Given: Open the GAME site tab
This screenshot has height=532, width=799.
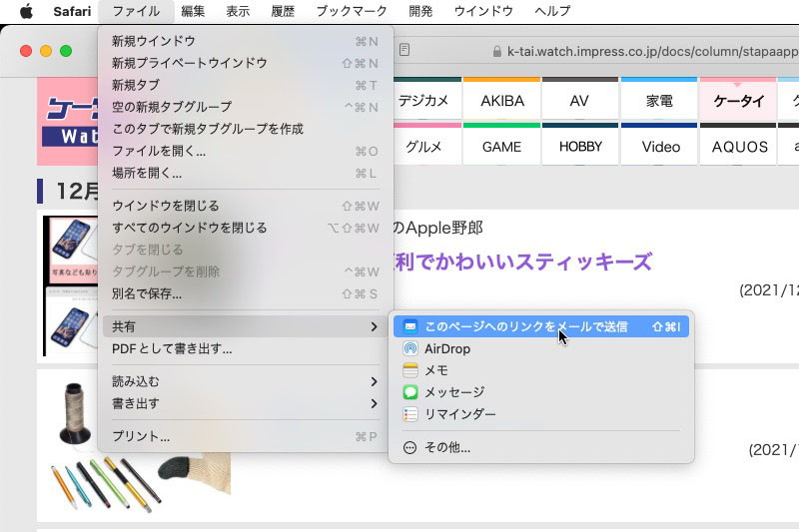Looking at the screenshot, I should click(502, 144).
